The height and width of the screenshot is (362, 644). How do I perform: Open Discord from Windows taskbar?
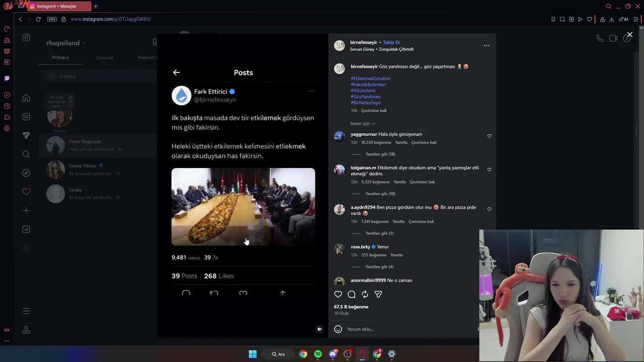[333, 354]
